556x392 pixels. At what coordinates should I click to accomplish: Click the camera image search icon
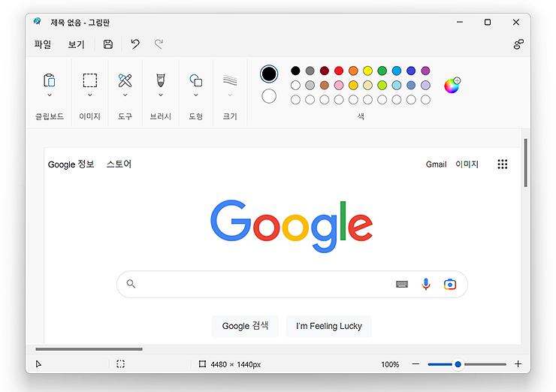[x=450, y=285]
